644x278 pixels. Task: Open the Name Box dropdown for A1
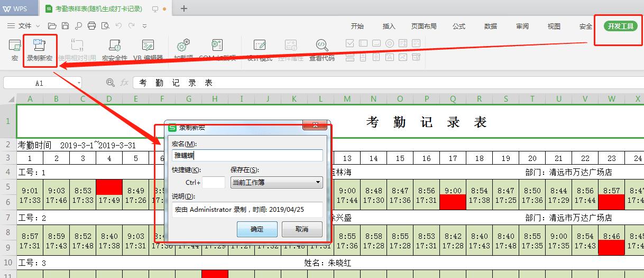coord(79,83)
